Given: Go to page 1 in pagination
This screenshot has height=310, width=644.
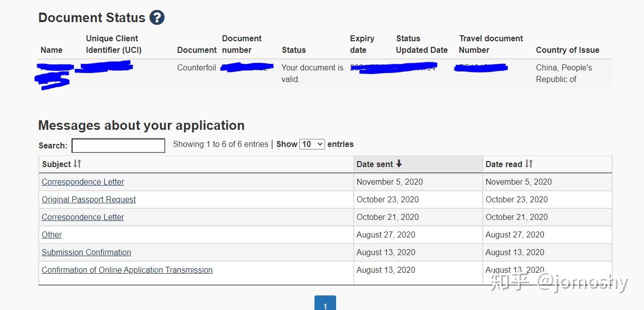Looking at the screenshot, I should [325, 304].
